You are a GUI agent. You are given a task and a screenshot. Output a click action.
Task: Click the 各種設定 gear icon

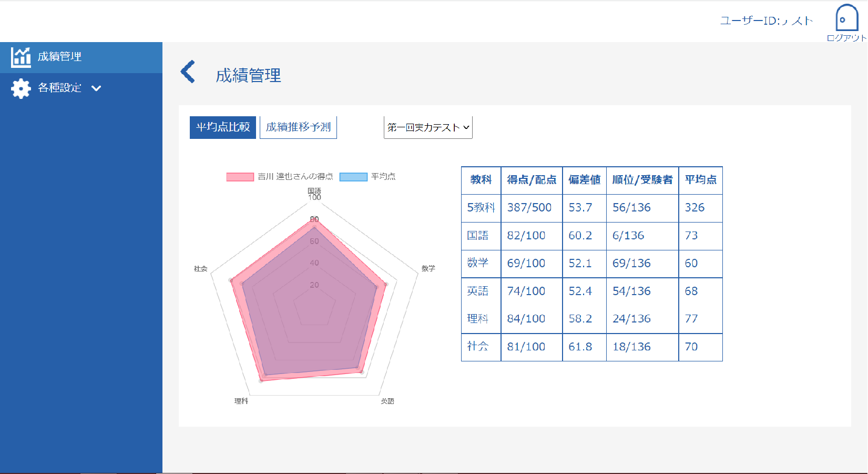[21, 88]
